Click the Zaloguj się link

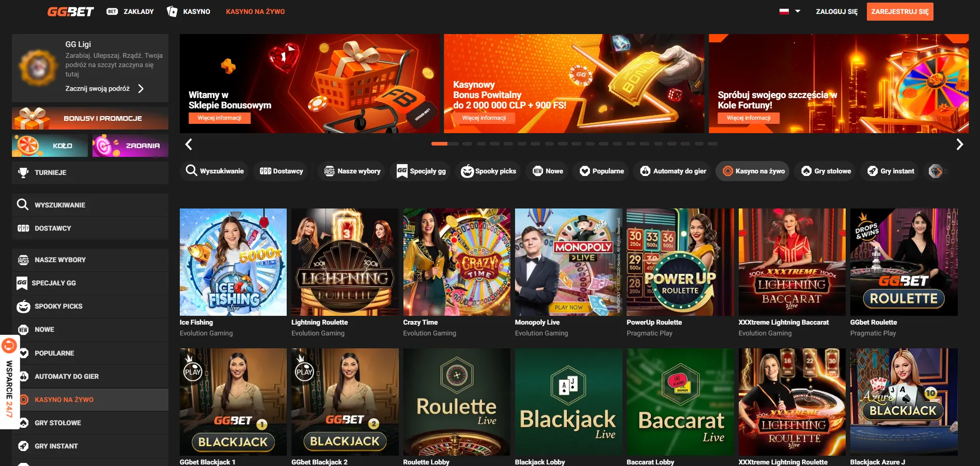pos(836,11)
